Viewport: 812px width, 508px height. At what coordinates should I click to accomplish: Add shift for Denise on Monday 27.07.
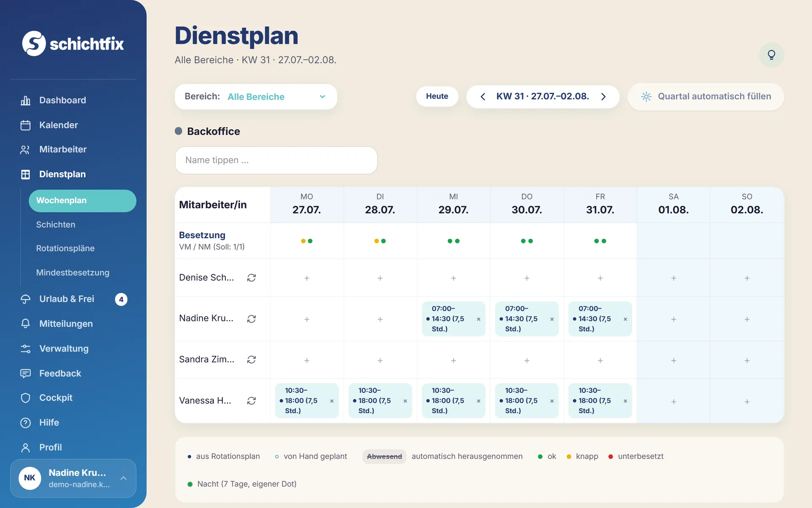coord(307,278)
